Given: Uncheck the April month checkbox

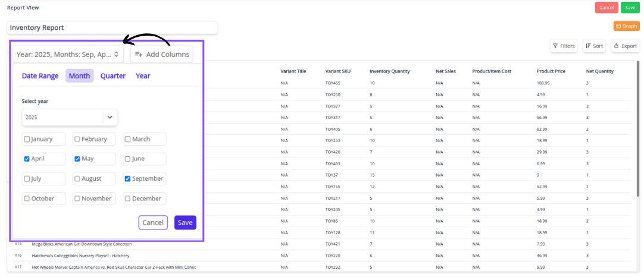Looking at the screenshot, I should tap(27, 159).
